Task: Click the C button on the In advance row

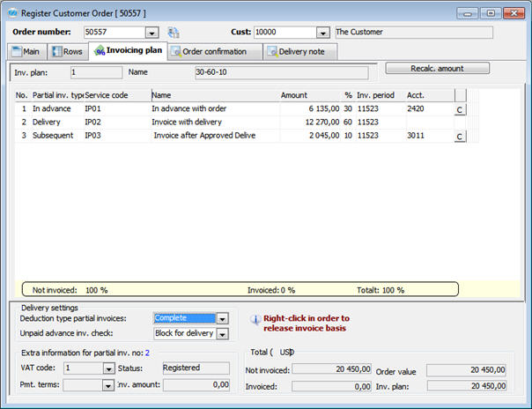Action: 459,109
